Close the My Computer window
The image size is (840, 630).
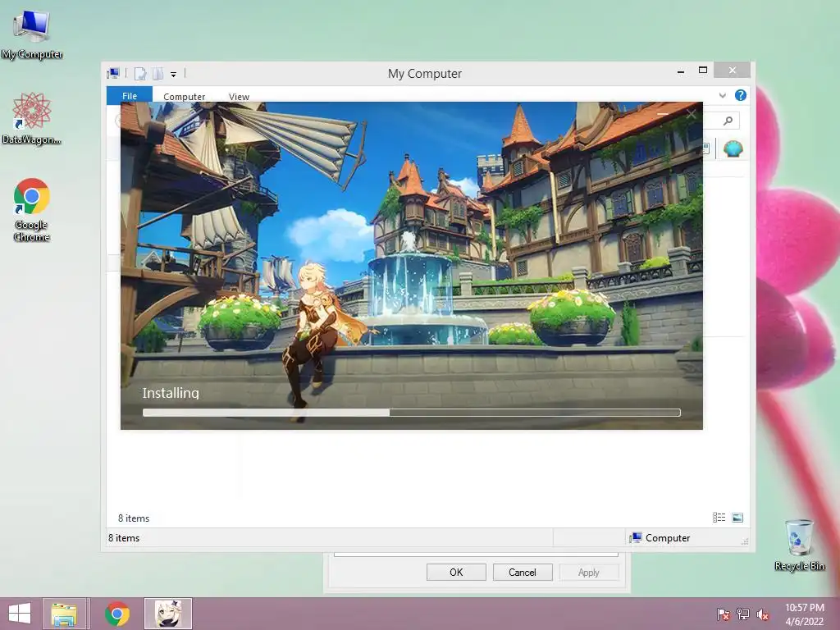pyautogui.click(x=733, y=71)
